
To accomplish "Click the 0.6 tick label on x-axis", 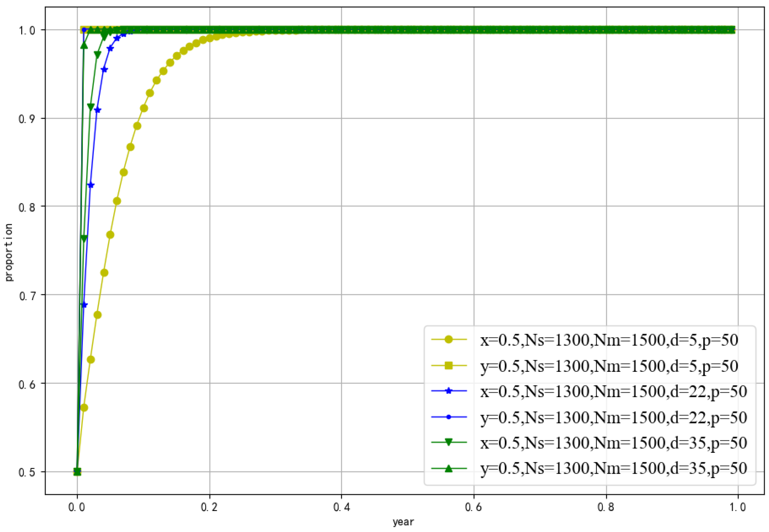I will pyautogui.click(x=474, y=507).
